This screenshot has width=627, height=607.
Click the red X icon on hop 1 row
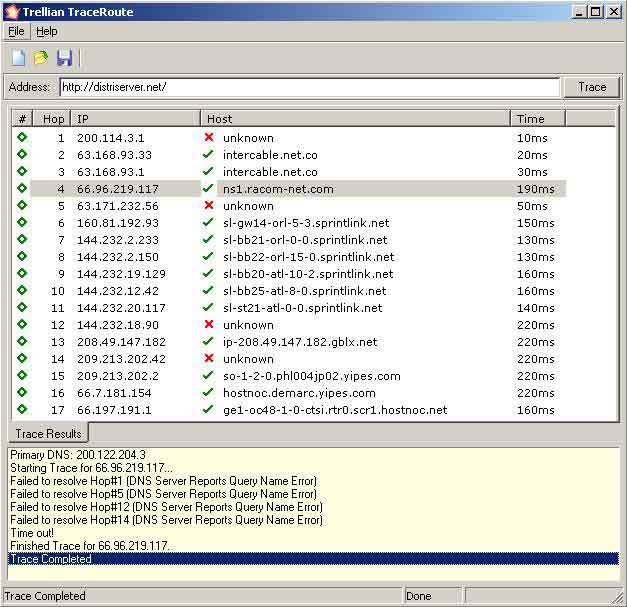tap(209, 137)
